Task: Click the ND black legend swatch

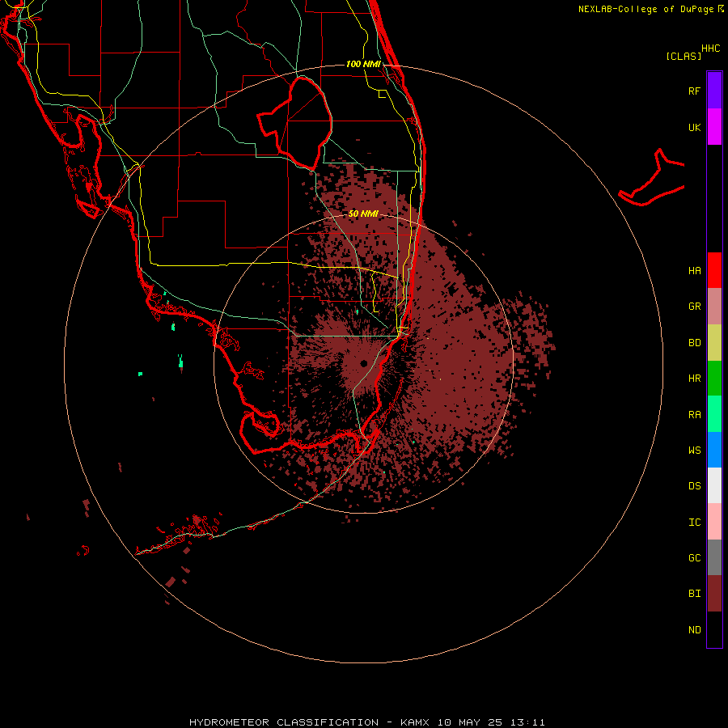Action: tap(714, 629)
